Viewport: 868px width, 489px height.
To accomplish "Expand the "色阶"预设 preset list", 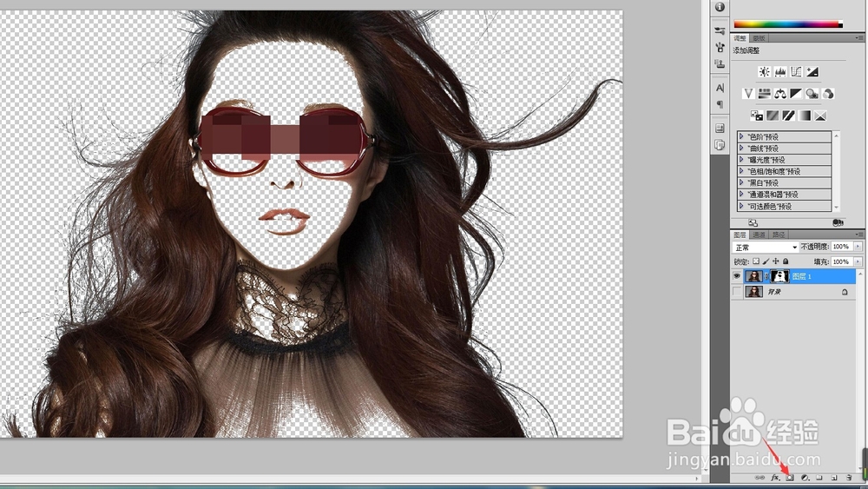I will tap(741, 136).
